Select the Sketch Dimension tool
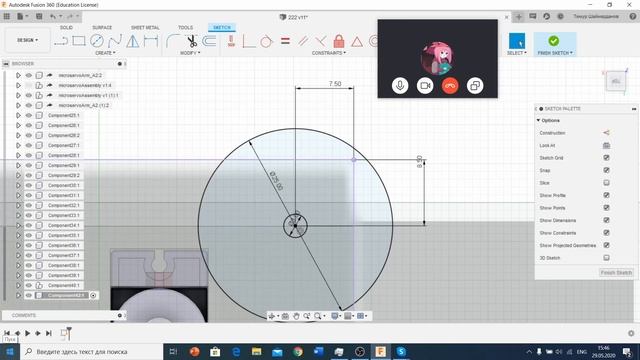Image resolution: width=640 pixels, height=360 pixels. click(151, 41)
